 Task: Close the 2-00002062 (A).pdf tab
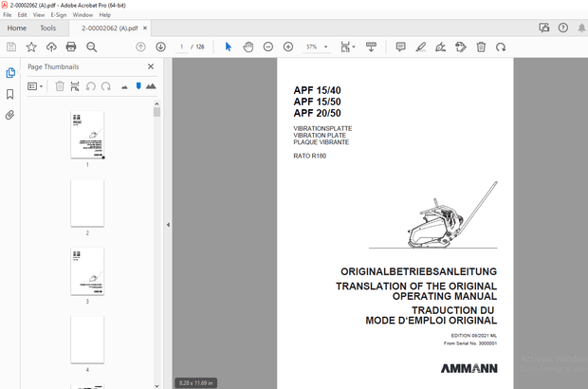coord(145,28)
